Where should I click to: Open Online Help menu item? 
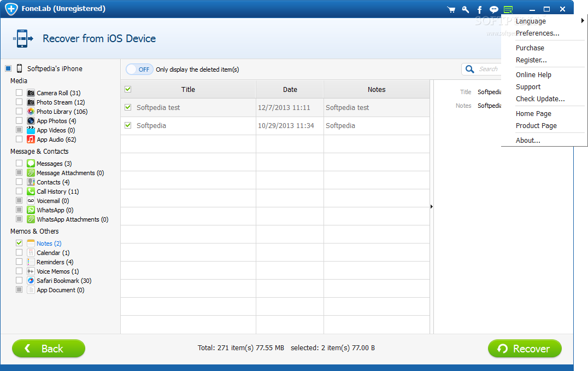point(533,75)
